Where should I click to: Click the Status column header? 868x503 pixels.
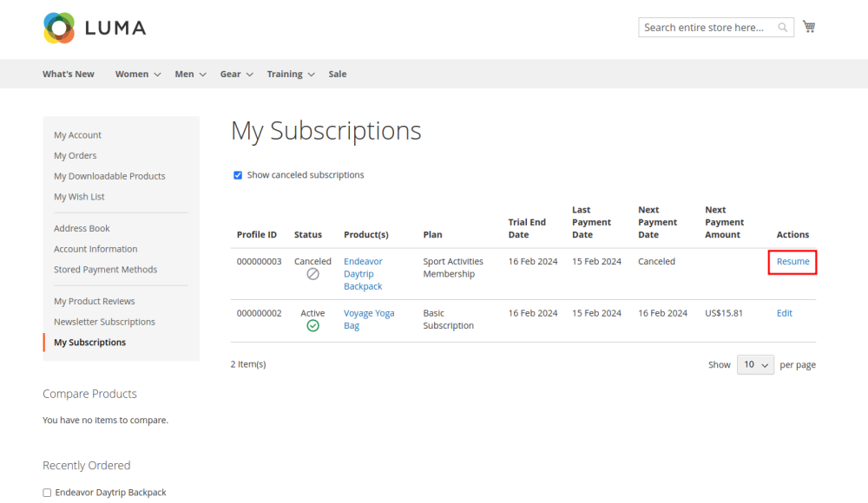point(308,235)
